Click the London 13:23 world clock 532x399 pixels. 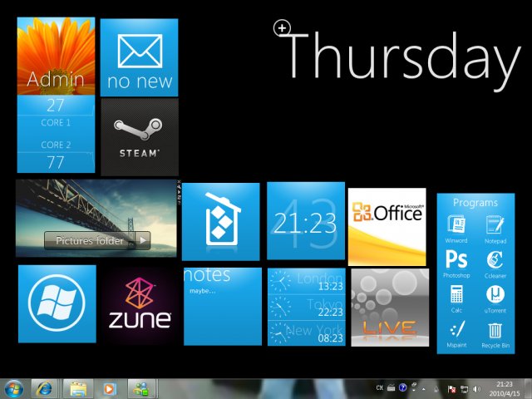pos(307,281)
